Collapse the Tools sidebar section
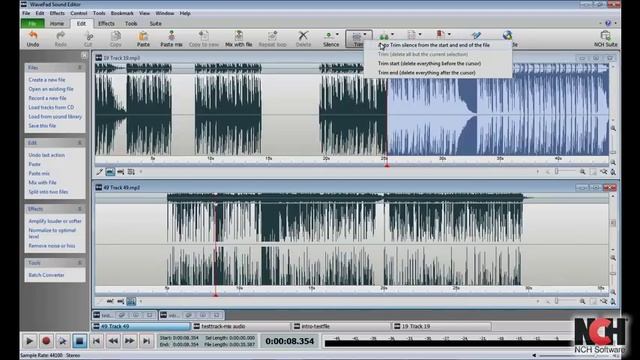Screen dimensions: 640x360 [x=80, y=262]
